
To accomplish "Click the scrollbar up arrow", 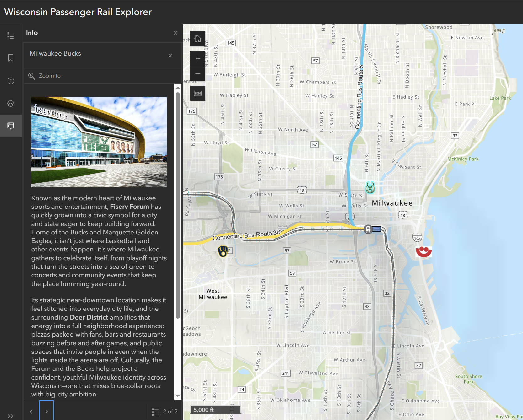I will tap(178, 88).
